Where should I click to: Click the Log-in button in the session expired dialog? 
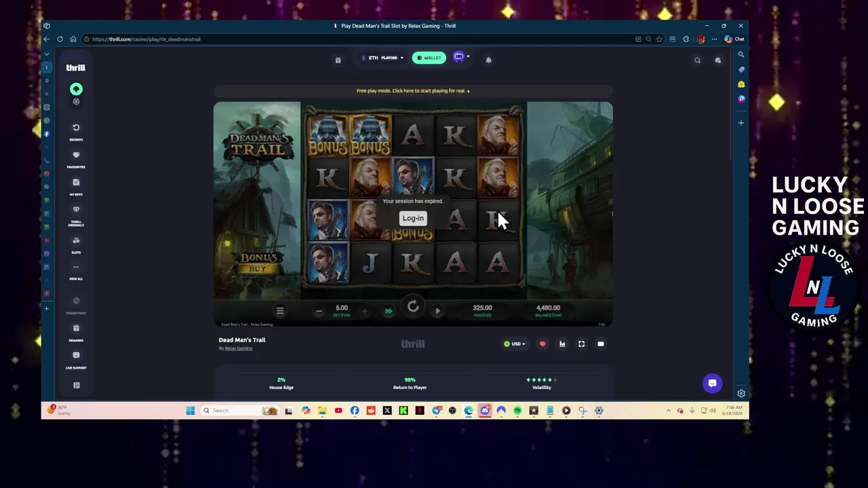[413, 218]
